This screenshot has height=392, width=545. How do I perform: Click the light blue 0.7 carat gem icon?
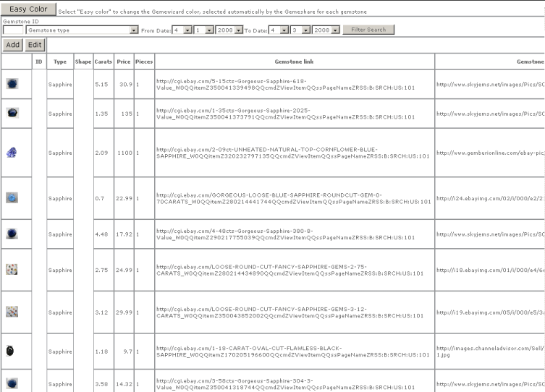click(x=12, y=197)
